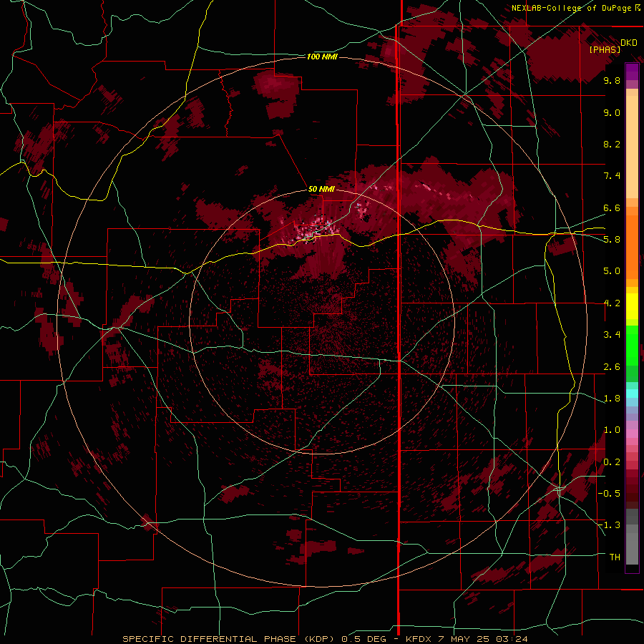This screenshot has height=644, width=644.
Task: Click the 1.0 value on the scale
Action: [612, 430]
